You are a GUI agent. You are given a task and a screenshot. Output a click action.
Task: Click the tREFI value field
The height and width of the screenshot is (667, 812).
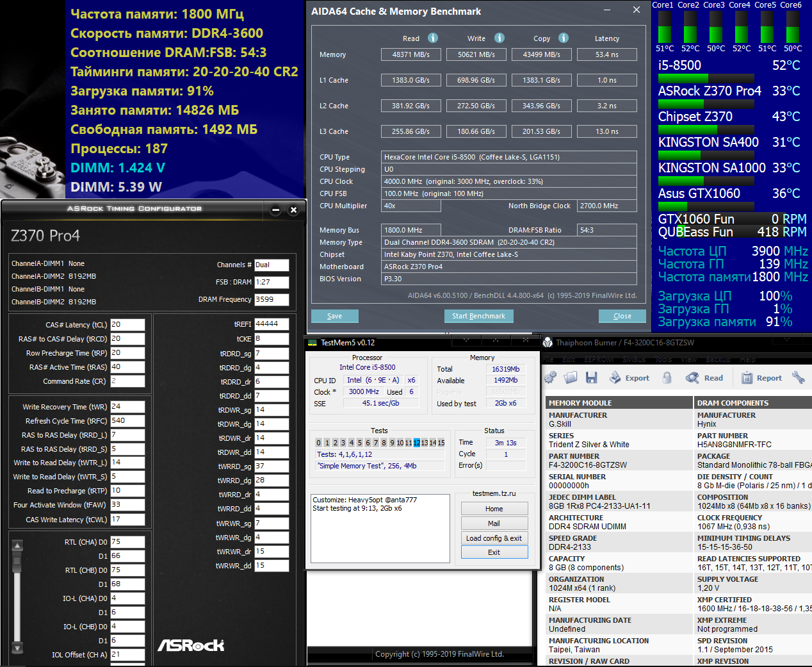click(272, 324)
